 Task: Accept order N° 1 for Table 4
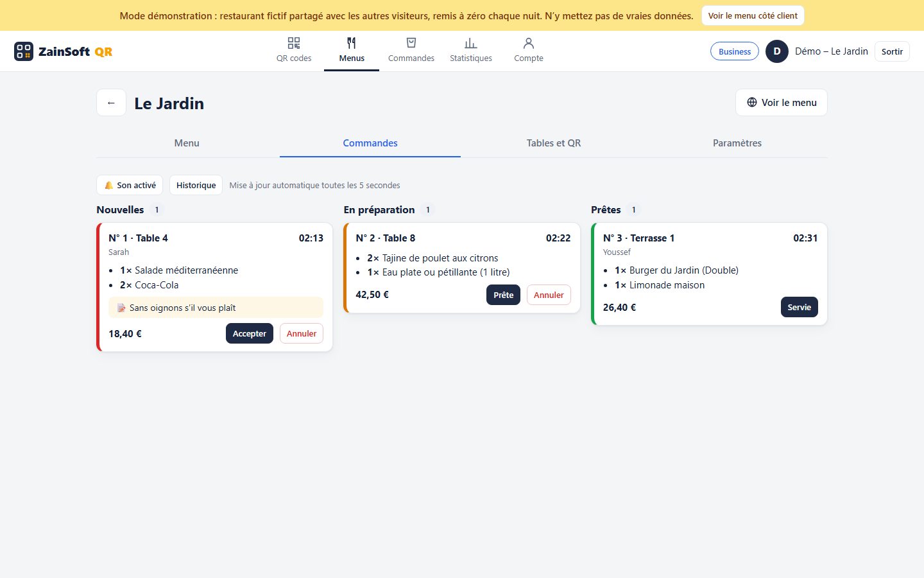pos(250,333)
